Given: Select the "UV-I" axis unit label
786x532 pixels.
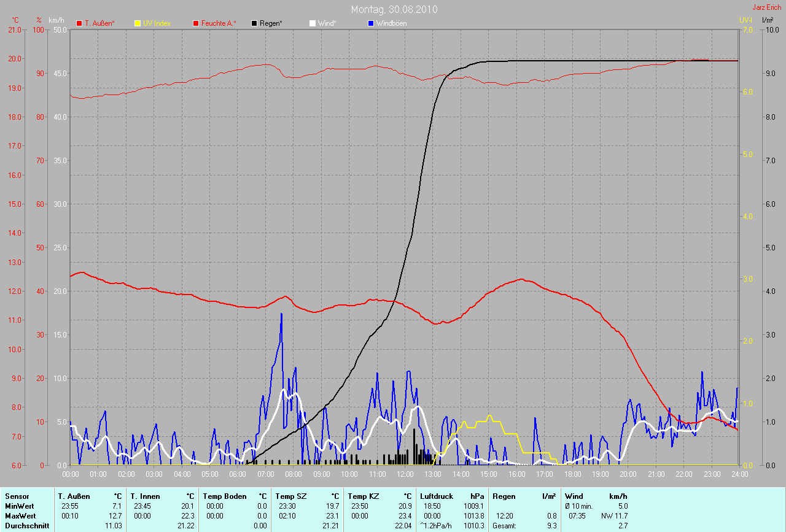Looking at the screenshot, I should pyautogui.click(x=745, y=20).
